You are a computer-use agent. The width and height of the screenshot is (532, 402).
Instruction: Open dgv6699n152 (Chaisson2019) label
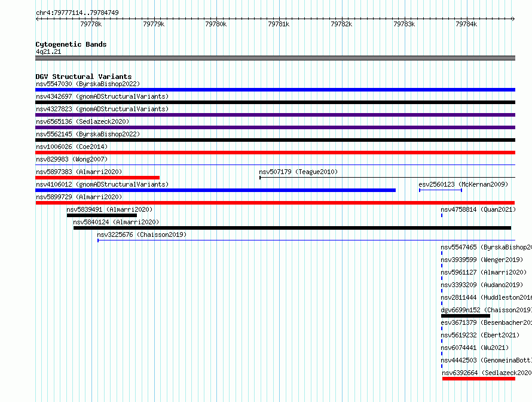coord(486,310)
